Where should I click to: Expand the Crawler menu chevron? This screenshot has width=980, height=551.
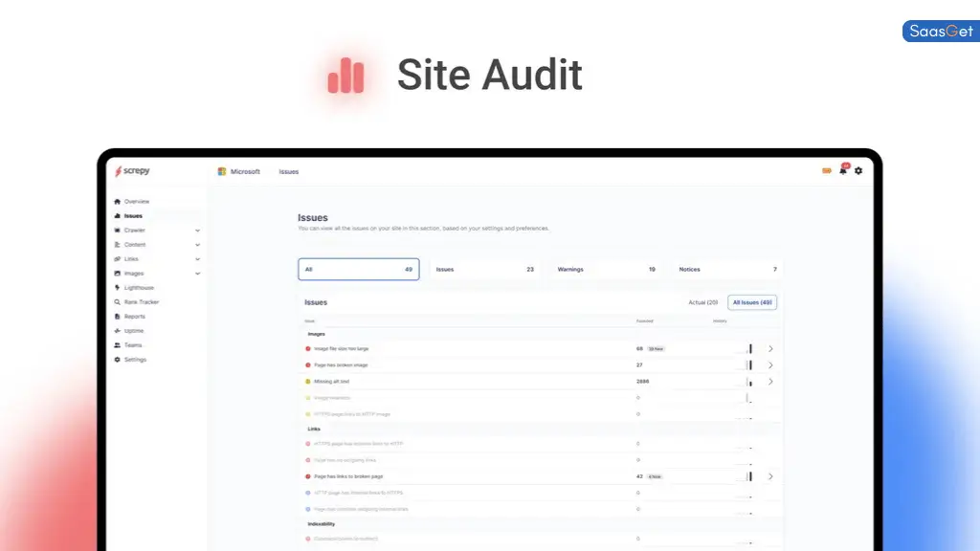[197, 231]
